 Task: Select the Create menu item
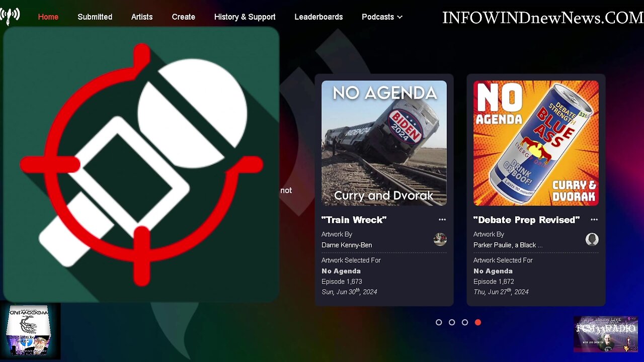(x=183, y=17)
